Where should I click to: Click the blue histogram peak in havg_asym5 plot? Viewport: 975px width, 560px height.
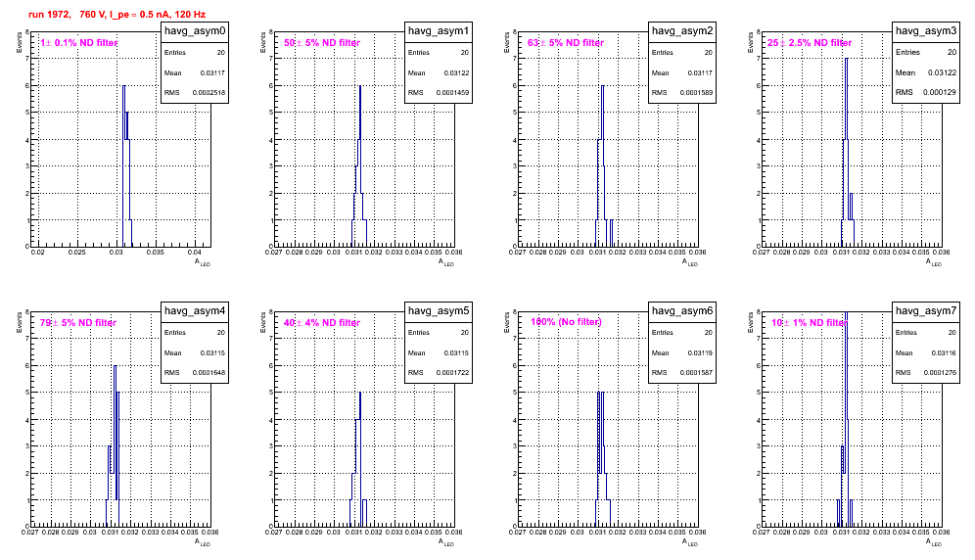360,393
